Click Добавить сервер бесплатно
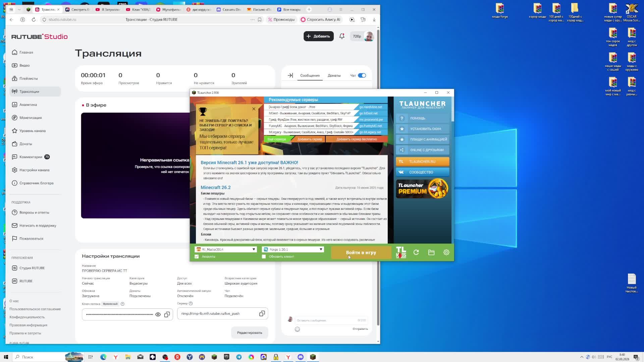The height and width of the screenshot is (362, 644). click(357, 139)
